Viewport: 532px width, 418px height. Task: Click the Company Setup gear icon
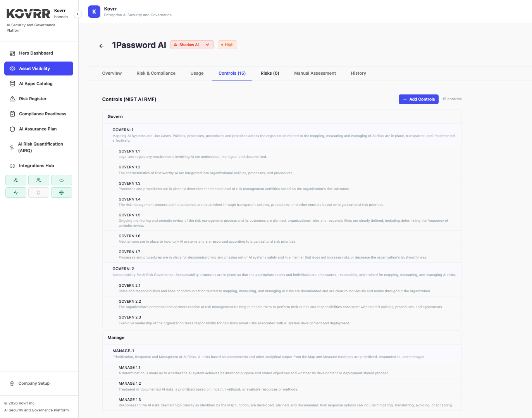point(12,384)
